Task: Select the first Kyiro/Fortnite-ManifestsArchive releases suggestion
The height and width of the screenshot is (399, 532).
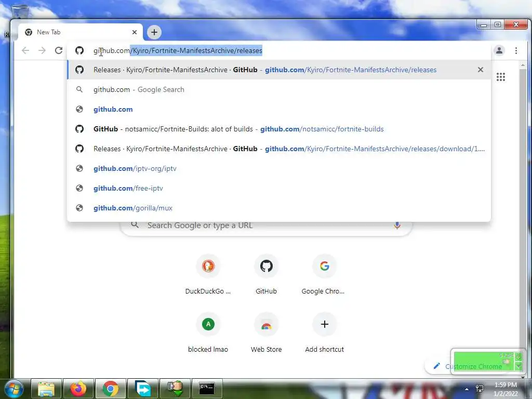Action: pos(279,70)
